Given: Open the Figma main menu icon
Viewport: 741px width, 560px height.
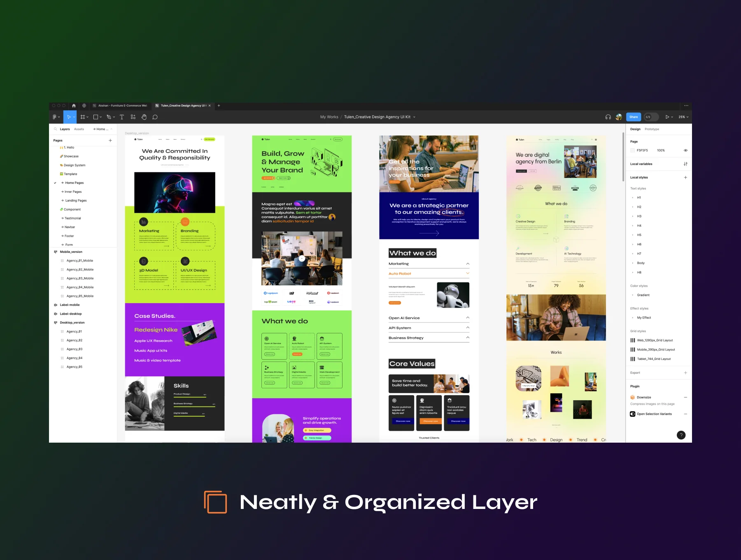Looking at the screenshot, I should click(x=56, y=117).
